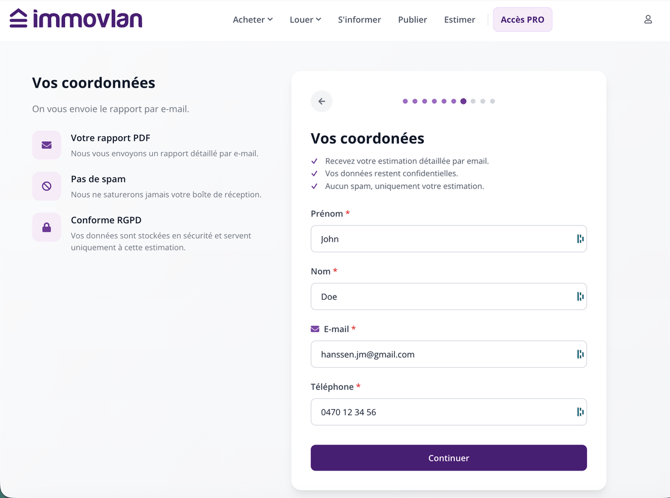
Task: Click the envelope icon beside Votre rapport PDF
Action: (47, 145)
